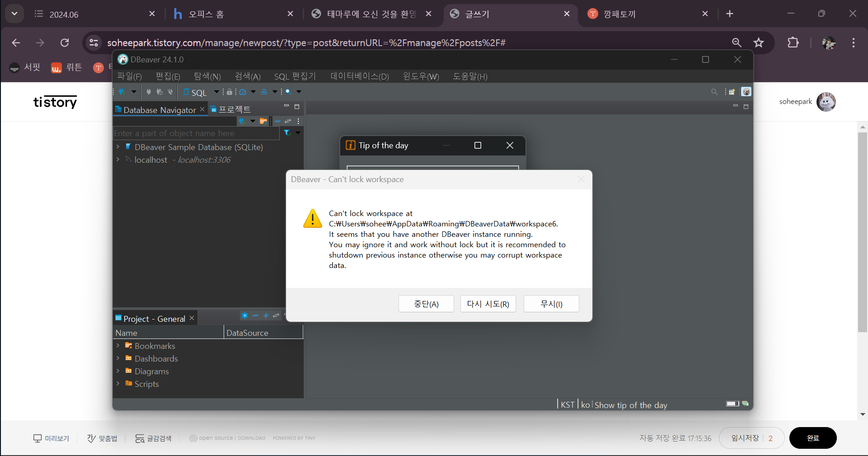
Task: Click the Connect plug icon in main toolbar
Action: pyautogui.click(x=149, y=92)
